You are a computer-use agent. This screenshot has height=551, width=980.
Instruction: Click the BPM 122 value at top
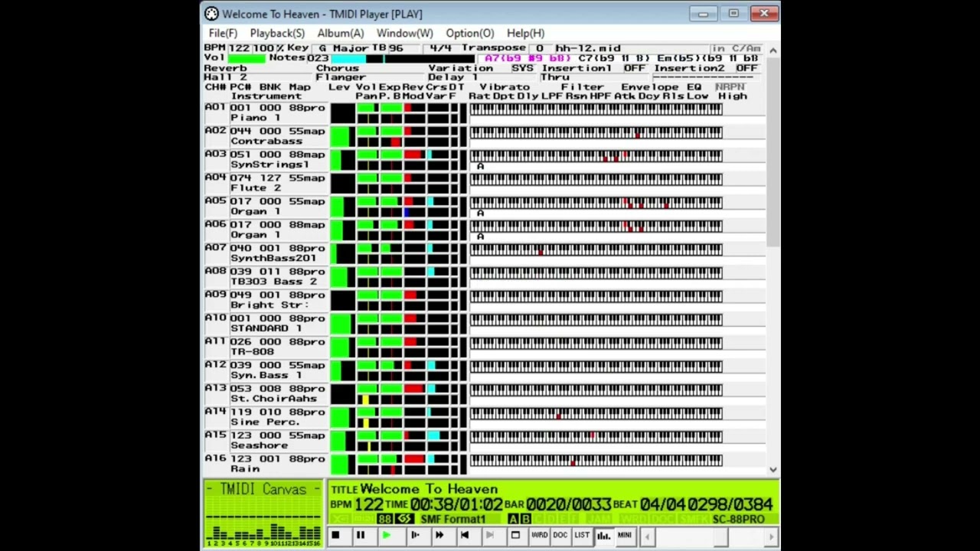coord(239,48)
